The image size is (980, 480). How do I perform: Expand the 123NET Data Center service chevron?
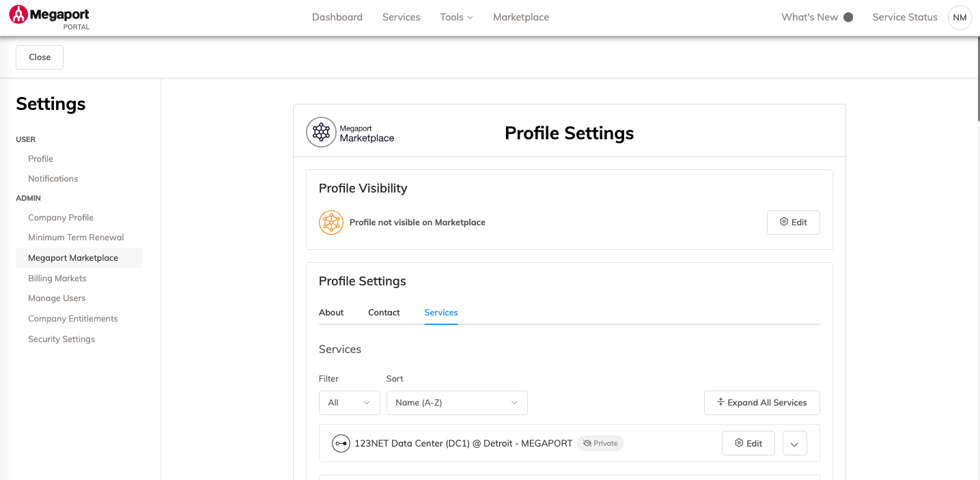click(x=794, y=443)
